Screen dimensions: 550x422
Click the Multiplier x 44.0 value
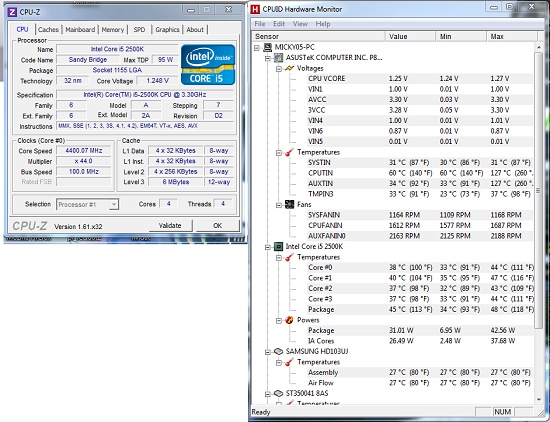click(84, 161)
